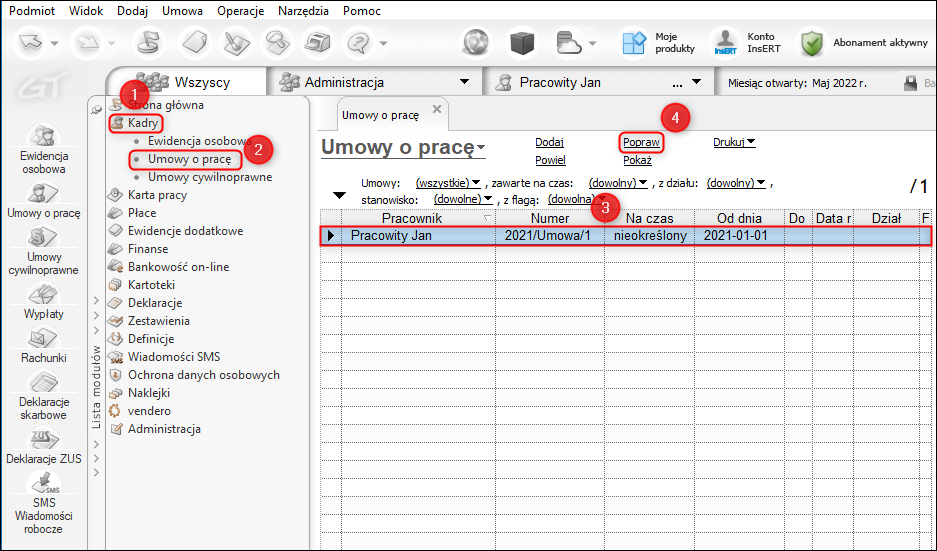Open Bankowość on-line in the module tree

click(178, 267)
